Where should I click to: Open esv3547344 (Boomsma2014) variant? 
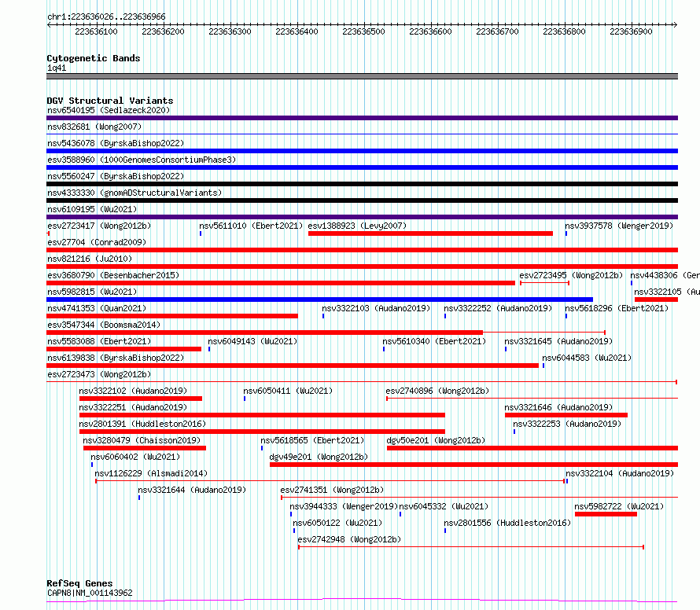(104, 325)
